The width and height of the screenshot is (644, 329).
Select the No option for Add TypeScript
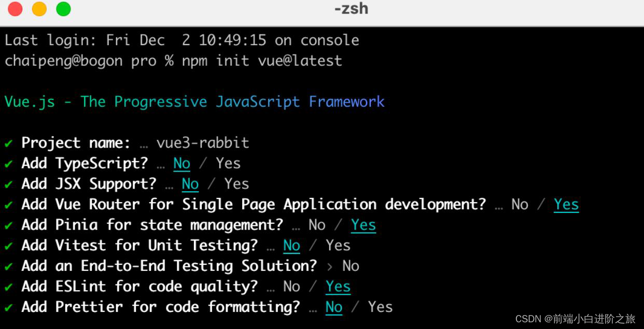coord(182,164)
